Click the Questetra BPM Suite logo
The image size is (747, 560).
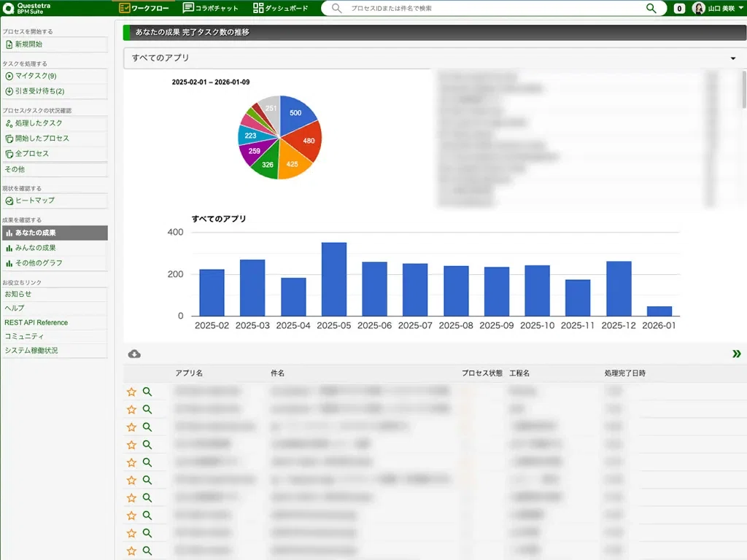click(x=27, y=8)
